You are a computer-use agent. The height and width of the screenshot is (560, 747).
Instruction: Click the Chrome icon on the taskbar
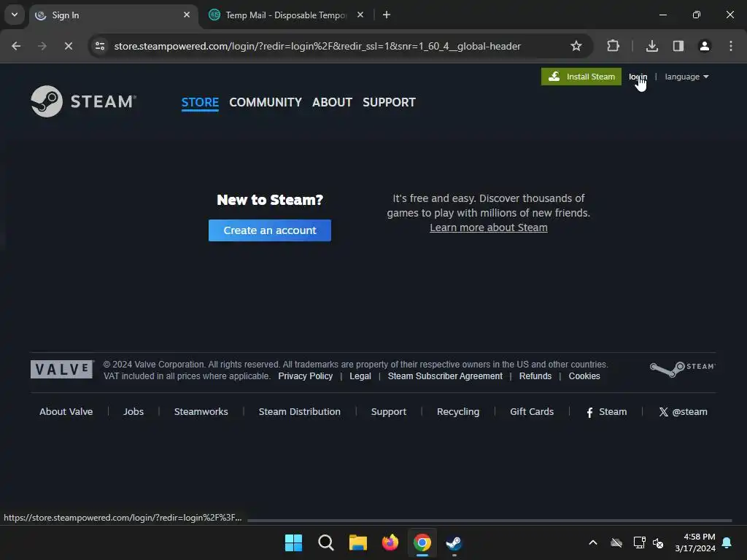point(422,542)
